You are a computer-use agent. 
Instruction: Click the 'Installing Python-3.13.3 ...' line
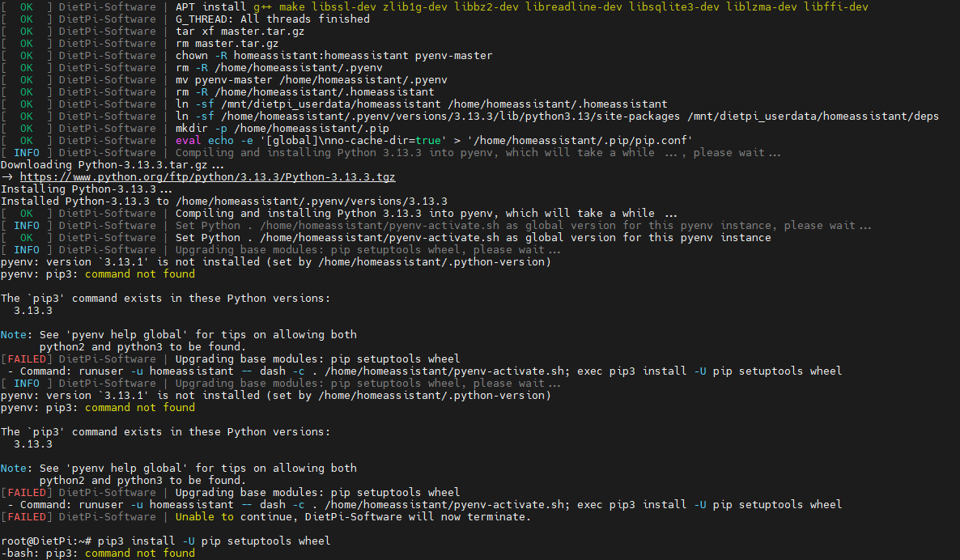pyautogui.click(x=87, y=189)
